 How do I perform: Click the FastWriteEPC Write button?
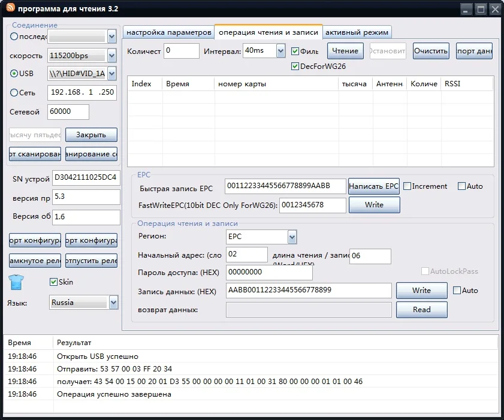pos(375,205)
